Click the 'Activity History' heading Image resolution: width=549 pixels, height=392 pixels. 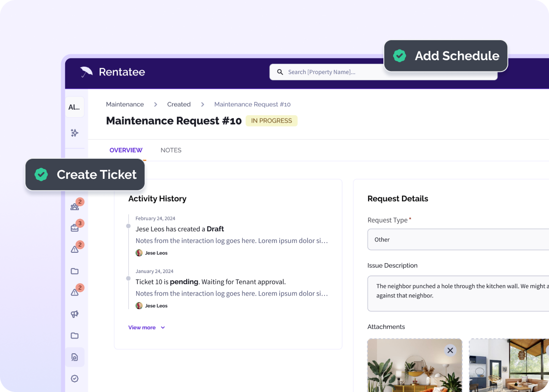(157, 198)
